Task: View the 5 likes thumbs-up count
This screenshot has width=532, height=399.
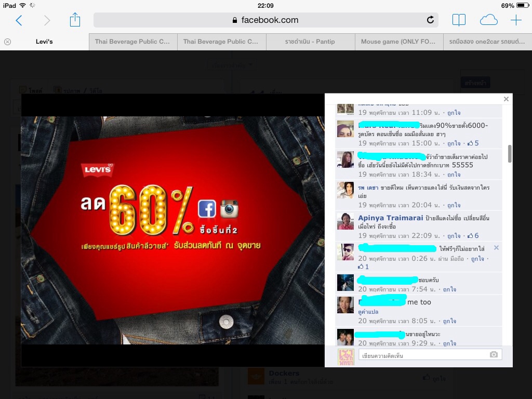Action: (x=473, y=143)
